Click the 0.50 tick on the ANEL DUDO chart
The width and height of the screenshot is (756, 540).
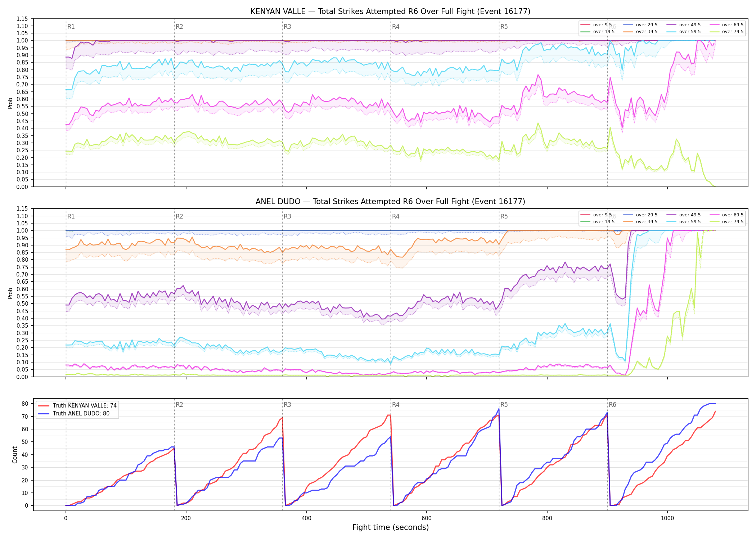[x=22, y=303]
